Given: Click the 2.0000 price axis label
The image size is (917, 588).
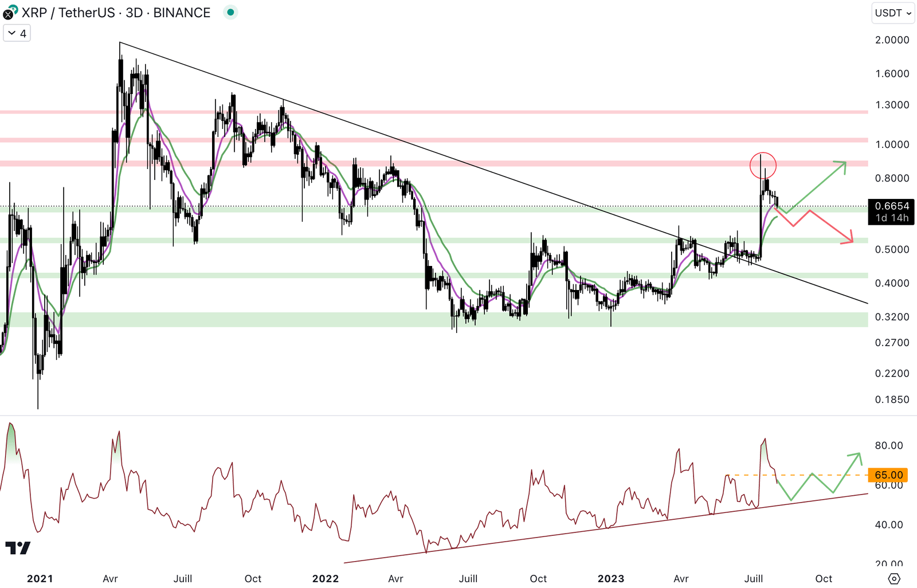Looking at the screenshot, I should (x=892, y=40).
